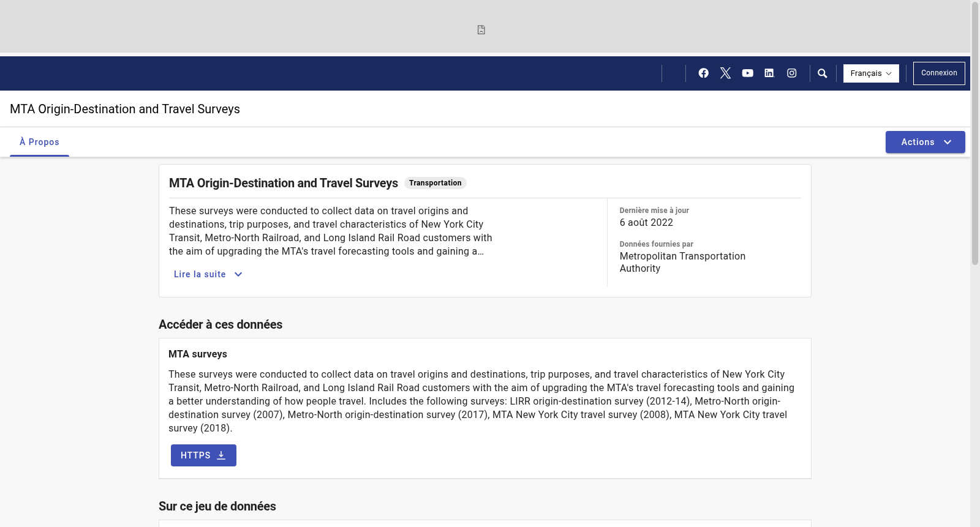Viewport: 980px width, 527px height.
Task: Select the À Propos tab
Action: coord(39,142)
